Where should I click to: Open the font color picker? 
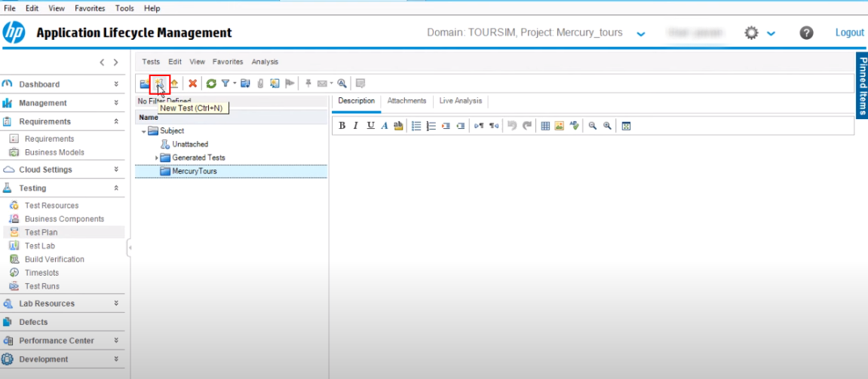385,126
